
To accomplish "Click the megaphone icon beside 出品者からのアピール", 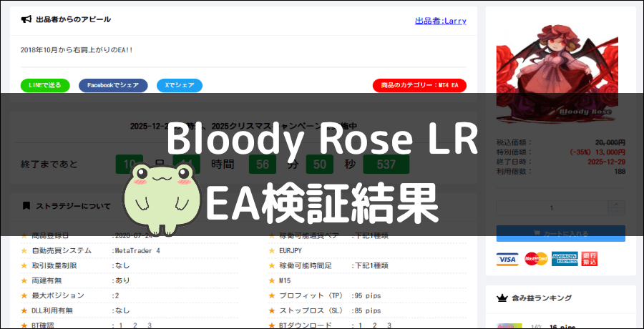I will [x=26, y=20].
